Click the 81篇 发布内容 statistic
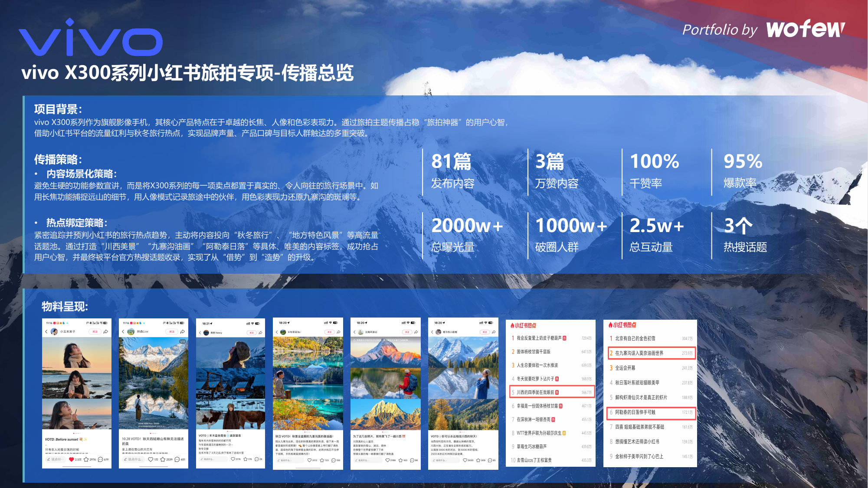The height and width of the screenshot is (488, 868). click(453, 172)
